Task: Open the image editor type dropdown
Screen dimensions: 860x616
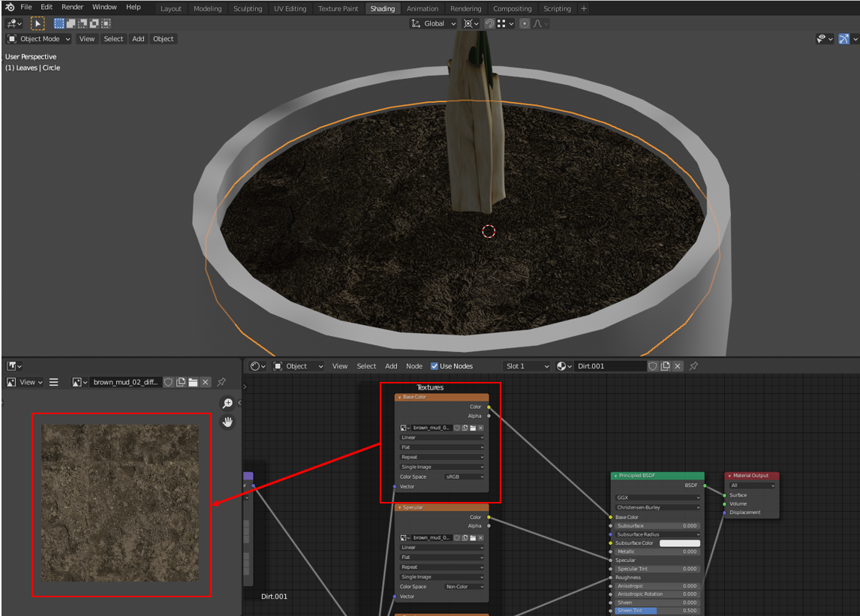Action: tap(14, 366)
